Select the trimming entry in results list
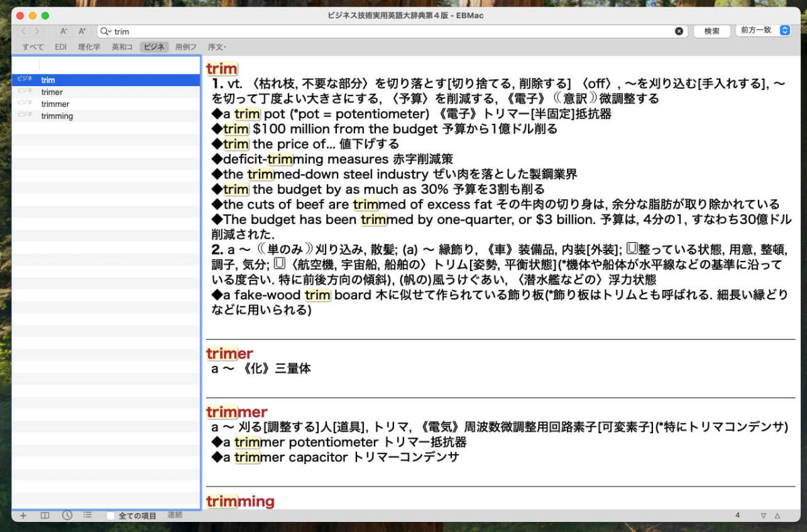This screenshot has width=807, height=532. point(57,116)
